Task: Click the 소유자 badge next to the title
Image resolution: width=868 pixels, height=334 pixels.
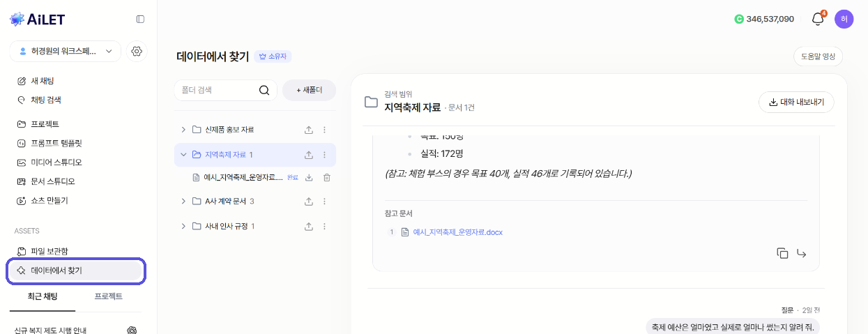Action: pyautogui.click(x=273, y=56)
